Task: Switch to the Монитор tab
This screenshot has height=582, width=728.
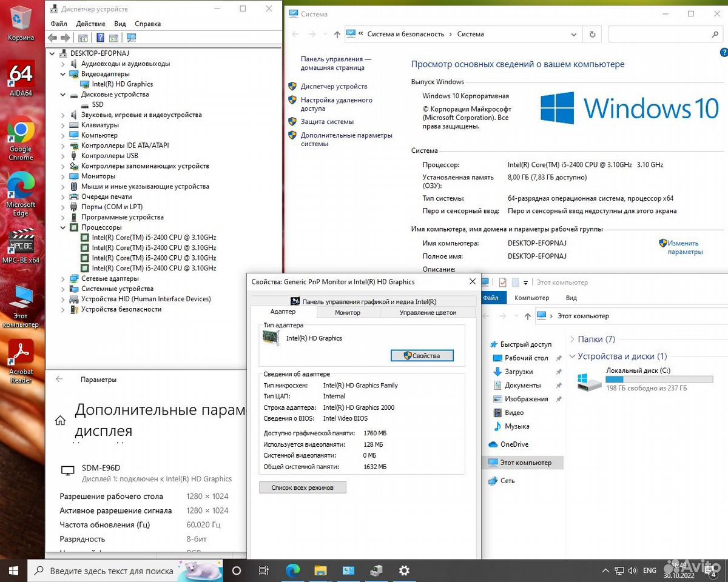Action: tap(348, 312)
